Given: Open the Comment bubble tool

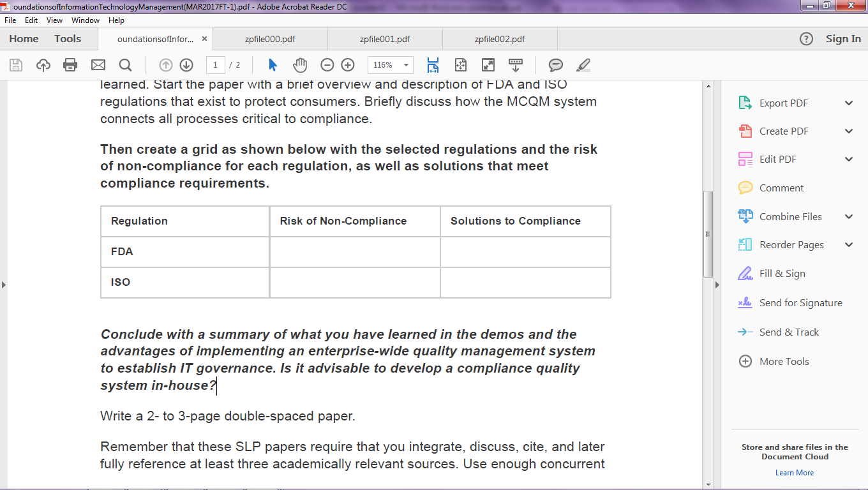Looking at the screenshot, I should click(x=555, y=64).
